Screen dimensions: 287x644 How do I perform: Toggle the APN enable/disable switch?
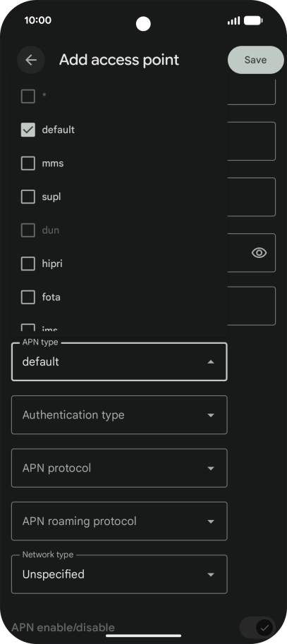click(257, 628)
